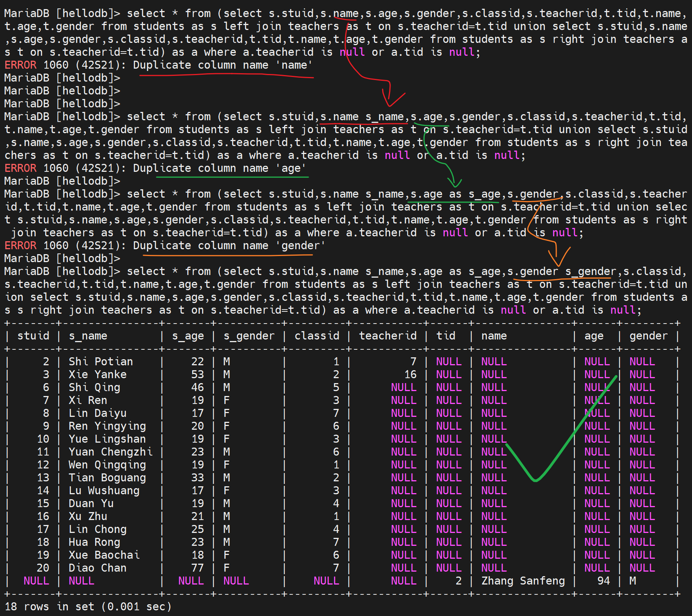Viewport: 692px width, 616px height.
Task: Click the Duplicate column name 'gender' error line
Action: point(165,246)
